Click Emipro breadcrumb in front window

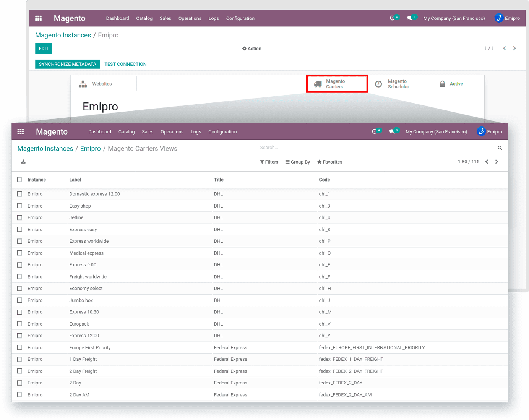(x=91, y=149)
